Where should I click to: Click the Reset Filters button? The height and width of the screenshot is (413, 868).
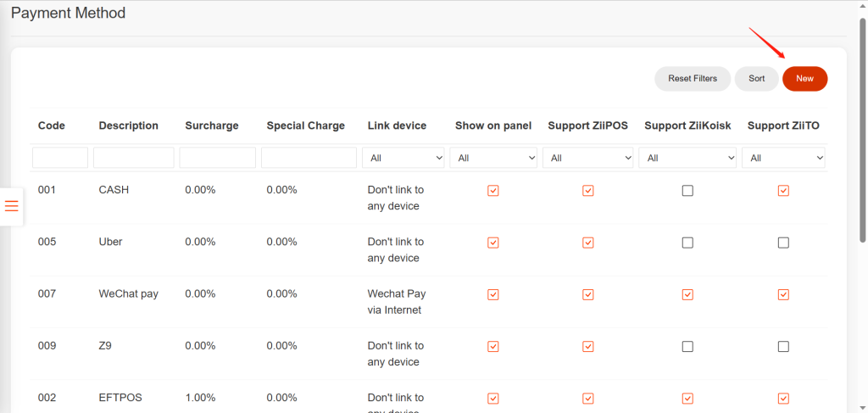693,79
